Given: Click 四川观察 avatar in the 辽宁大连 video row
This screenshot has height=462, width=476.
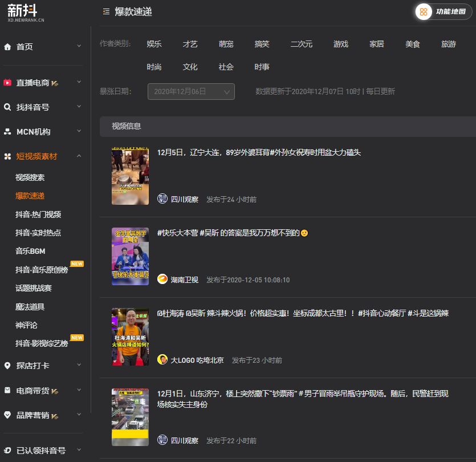Looking at the screenshot, I should coord(162,198).
